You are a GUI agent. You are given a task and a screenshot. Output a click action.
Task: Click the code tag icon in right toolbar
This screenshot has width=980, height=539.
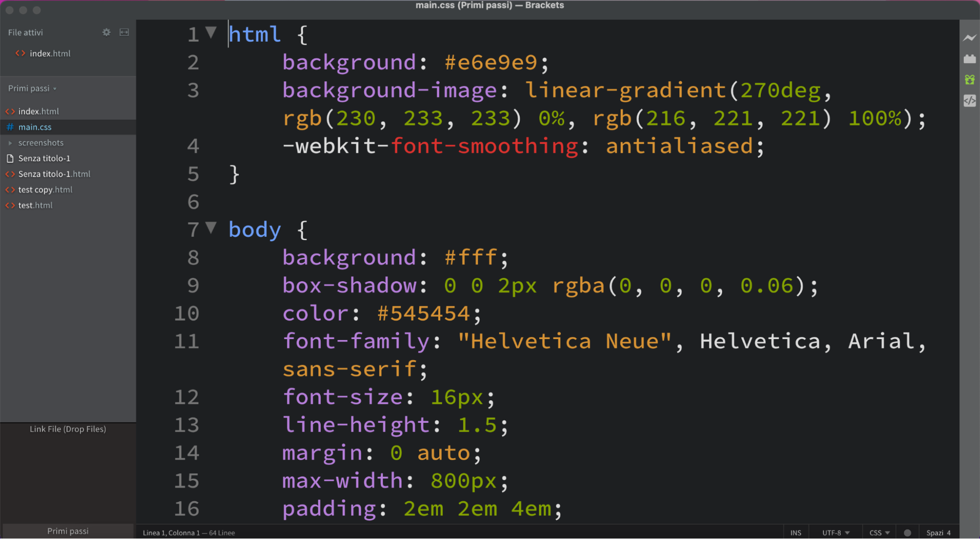pyautogui.click(x=969, y=101)
